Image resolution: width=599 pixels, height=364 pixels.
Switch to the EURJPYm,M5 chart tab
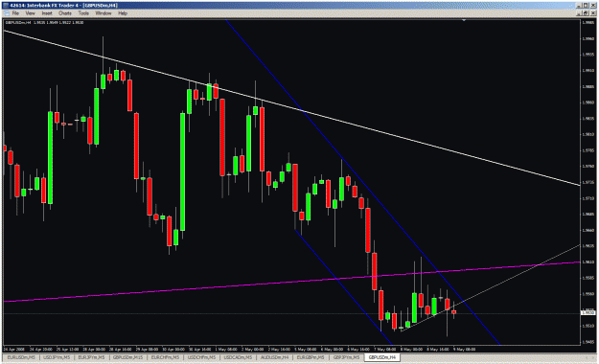(91, 357)
